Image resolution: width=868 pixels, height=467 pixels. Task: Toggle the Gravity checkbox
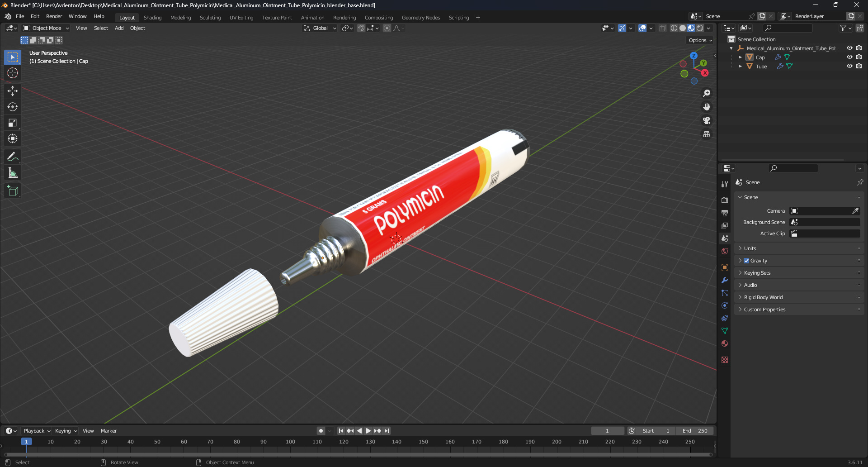(746, 261)
